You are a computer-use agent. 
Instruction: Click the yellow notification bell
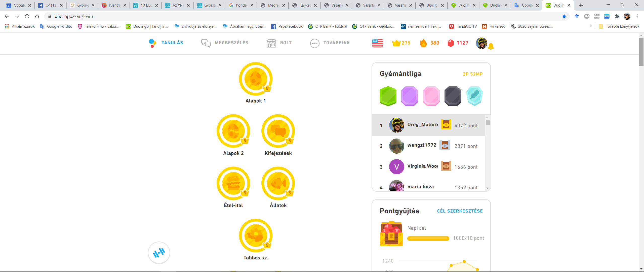491,46
